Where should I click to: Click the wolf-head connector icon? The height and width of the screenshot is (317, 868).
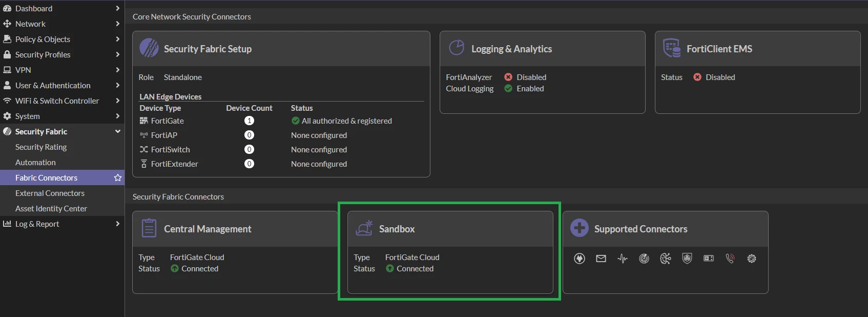580,259
